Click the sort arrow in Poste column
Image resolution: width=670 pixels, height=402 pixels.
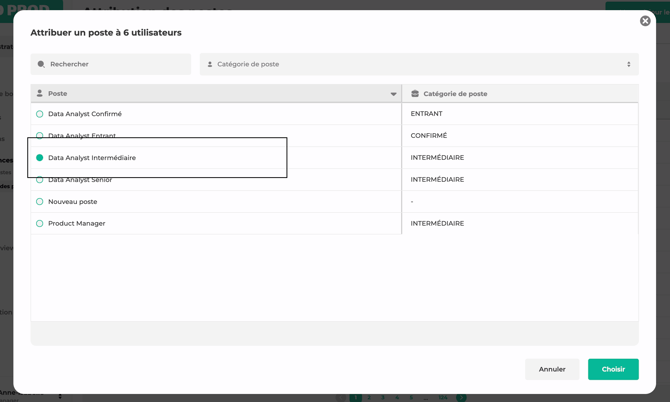coord(393,94)
